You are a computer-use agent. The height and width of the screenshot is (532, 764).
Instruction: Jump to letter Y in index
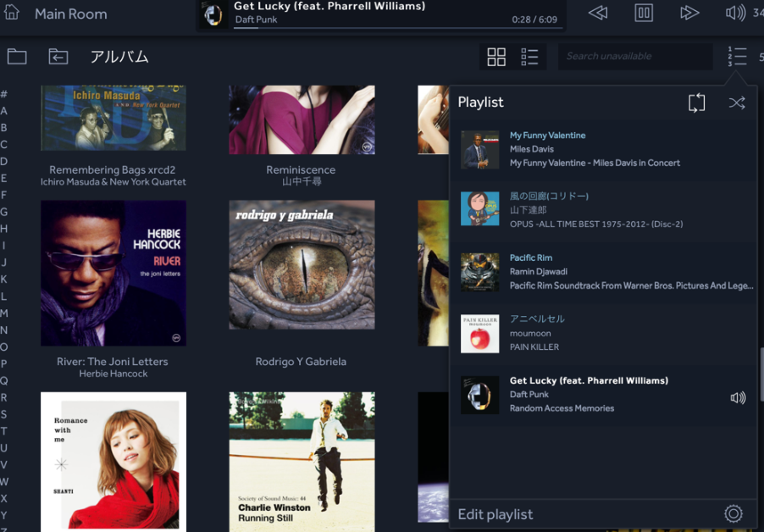click(x=4, y=515)
